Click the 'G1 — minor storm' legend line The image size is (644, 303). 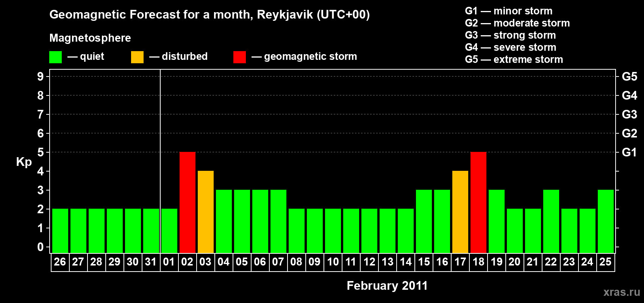(509, 11)
